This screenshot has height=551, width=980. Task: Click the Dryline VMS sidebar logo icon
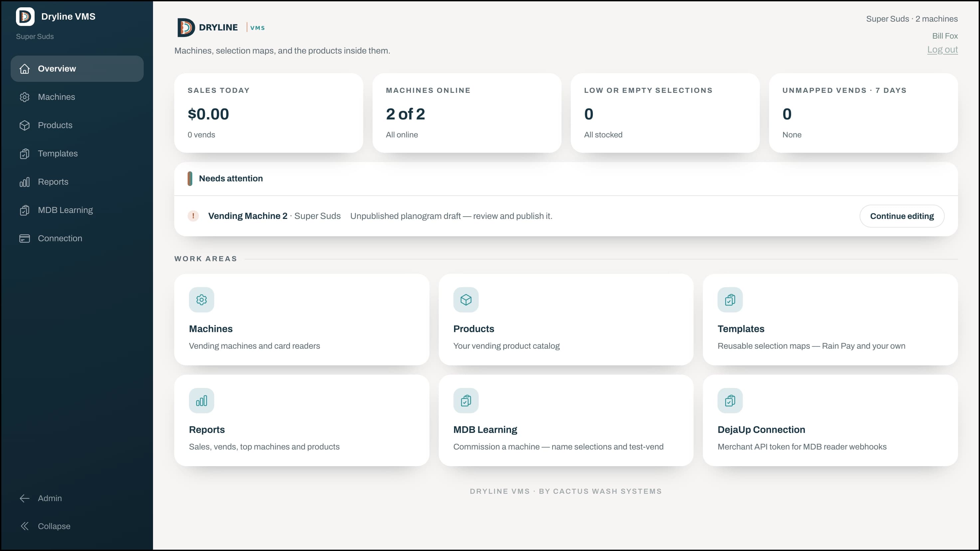[25, 16]
